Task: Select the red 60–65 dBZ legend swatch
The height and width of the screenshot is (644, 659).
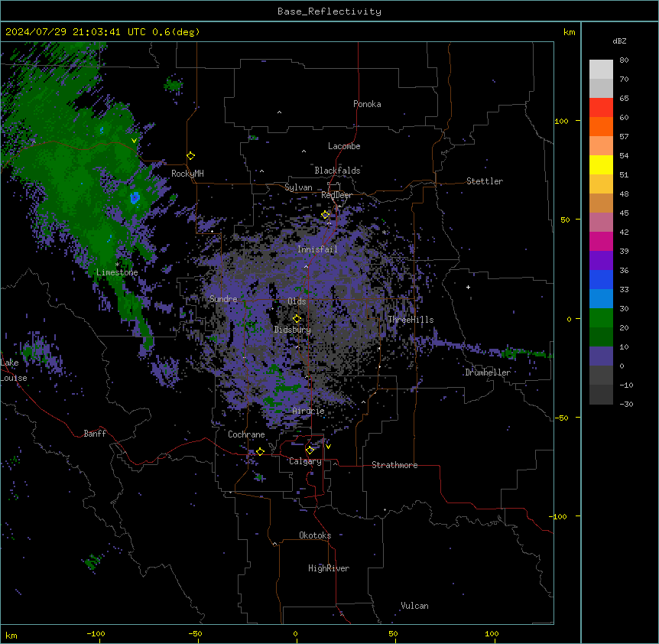Action: pos(601,107)
